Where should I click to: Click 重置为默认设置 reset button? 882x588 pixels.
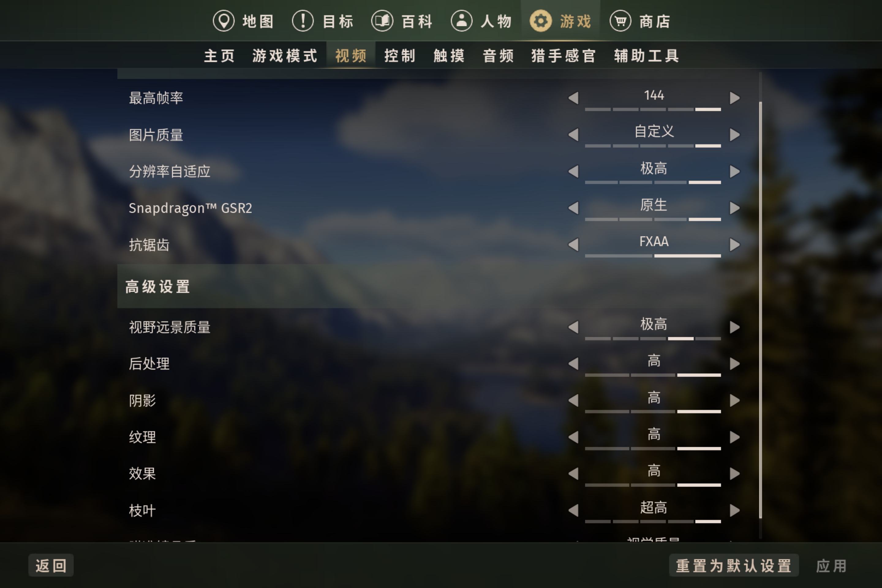[733, 566]
